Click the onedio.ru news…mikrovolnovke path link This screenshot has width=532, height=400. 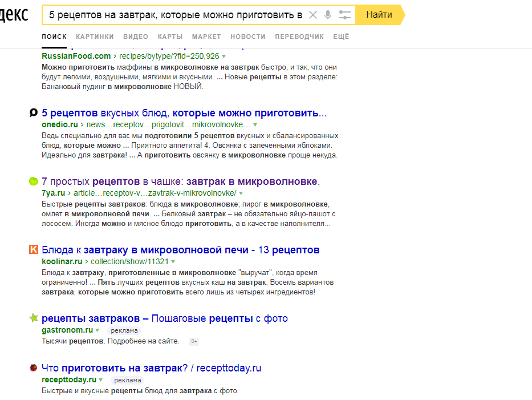point(168,124)
